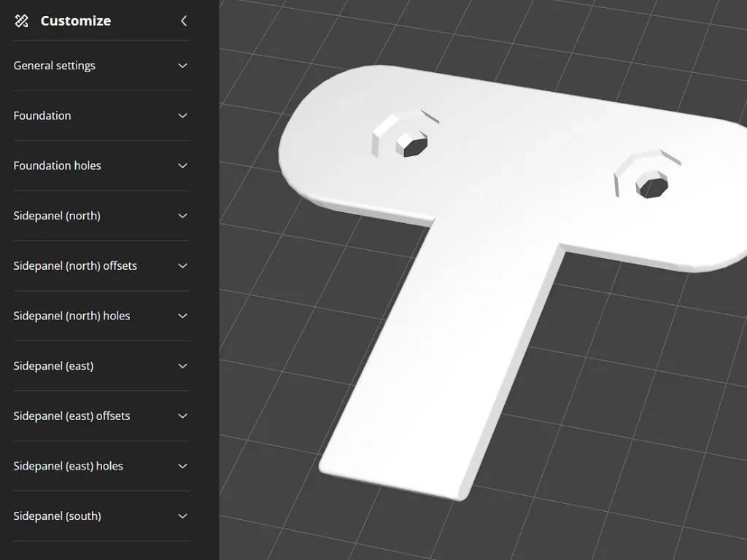The height and width of the screenshot is (560, 747).
Task: Select the General settings label
Action: pos(54,66)
